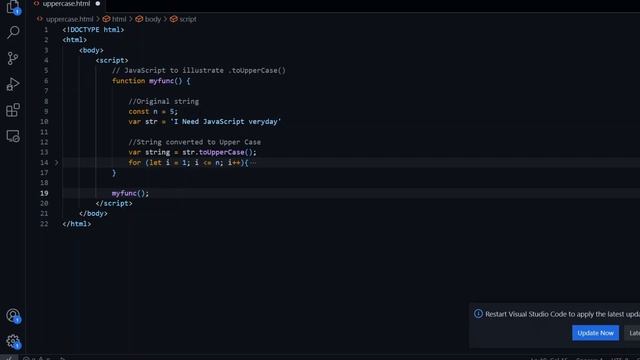Click line number 22 in the gutter

click(44, 224)
